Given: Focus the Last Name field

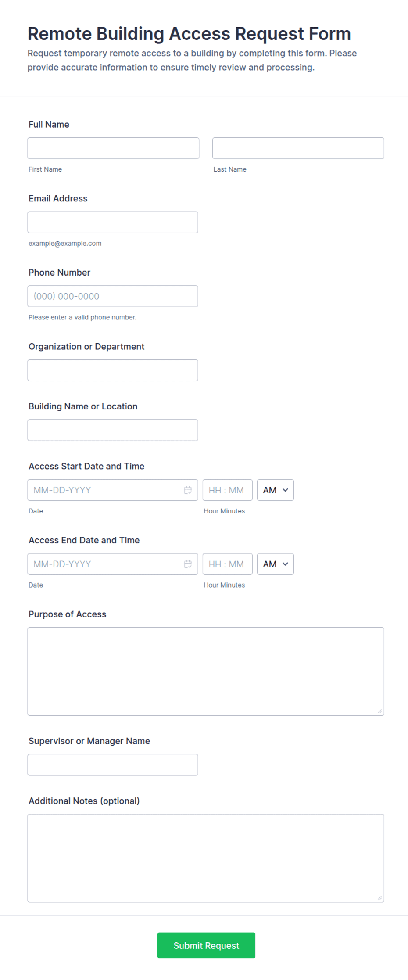Looking at the screenshot, I should coord(298,148).
